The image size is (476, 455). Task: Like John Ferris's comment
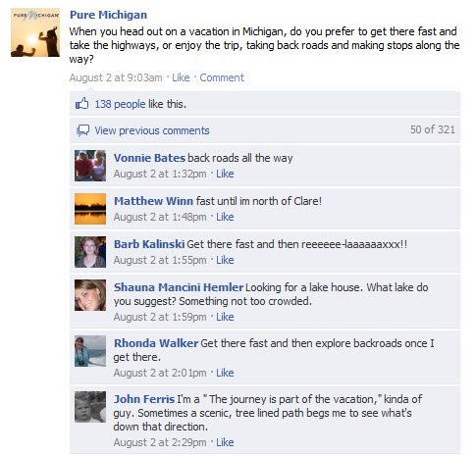225,442
